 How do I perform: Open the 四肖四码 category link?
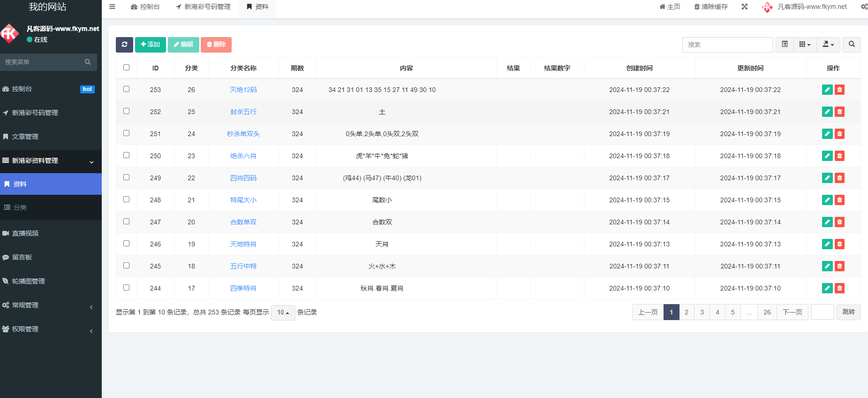243,178
